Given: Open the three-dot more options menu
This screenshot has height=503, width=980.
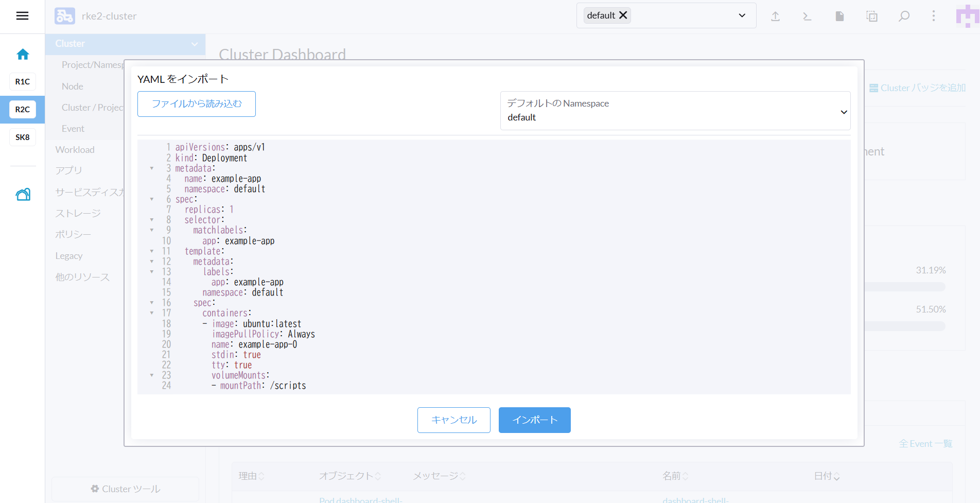Looking at the screenshot, I should click(x=934, y=16).
